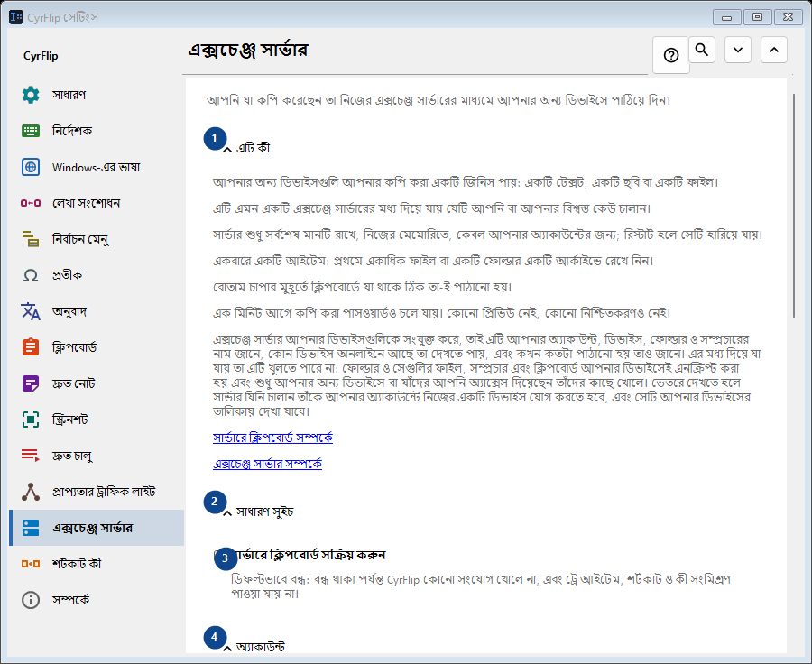Click the CyrFlip app icon in title bar
The width and height of the screenshot is (812, 664).
pyautogui.click(x=16, y=17)
